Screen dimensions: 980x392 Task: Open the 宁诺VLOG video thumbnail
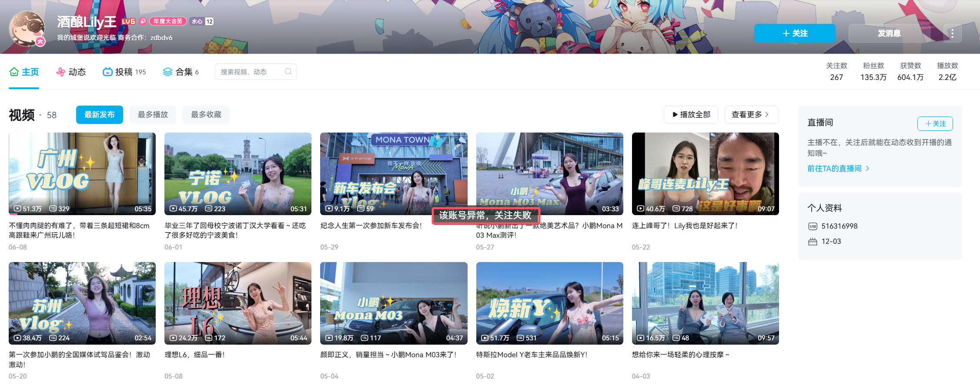238,174
